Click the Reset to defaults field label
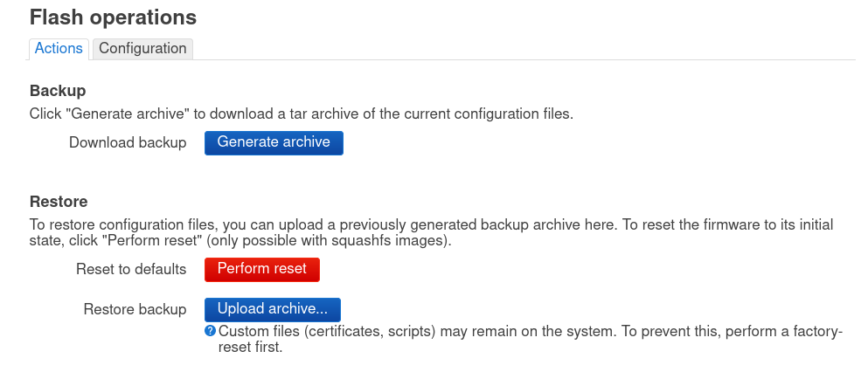868x379 pixels. click(131, 270)
